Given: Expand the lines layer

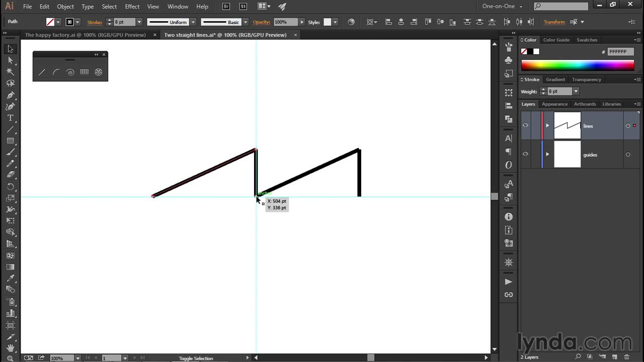Looking at the screenshot, I should pyautogui.click(x=547, y=126).
